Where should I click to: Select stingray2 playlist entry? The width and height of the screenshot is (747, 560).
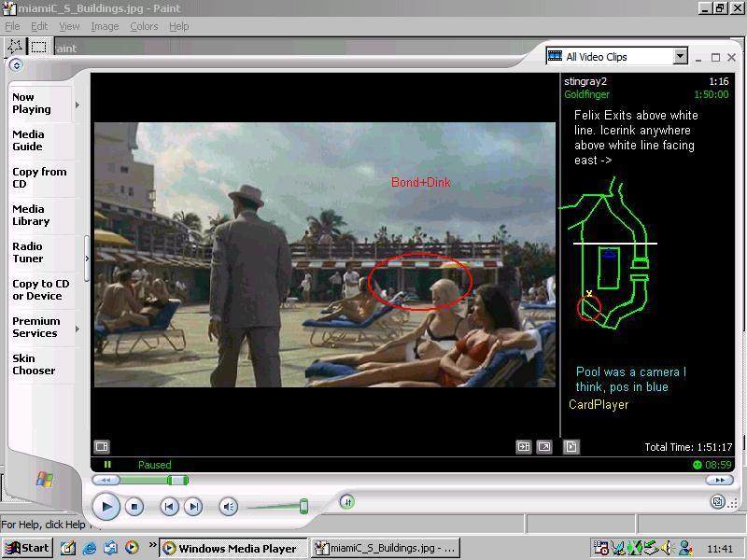coord(646,81)
